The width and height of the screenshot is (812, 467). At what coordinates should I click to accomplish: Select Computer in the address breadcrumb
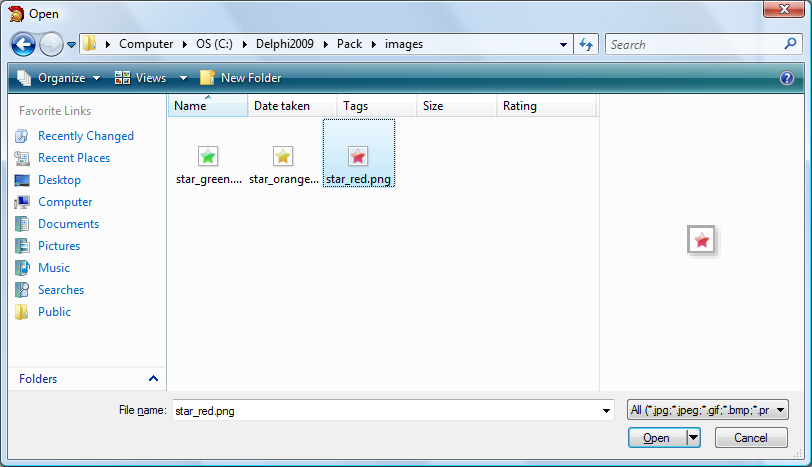[146, 44]
